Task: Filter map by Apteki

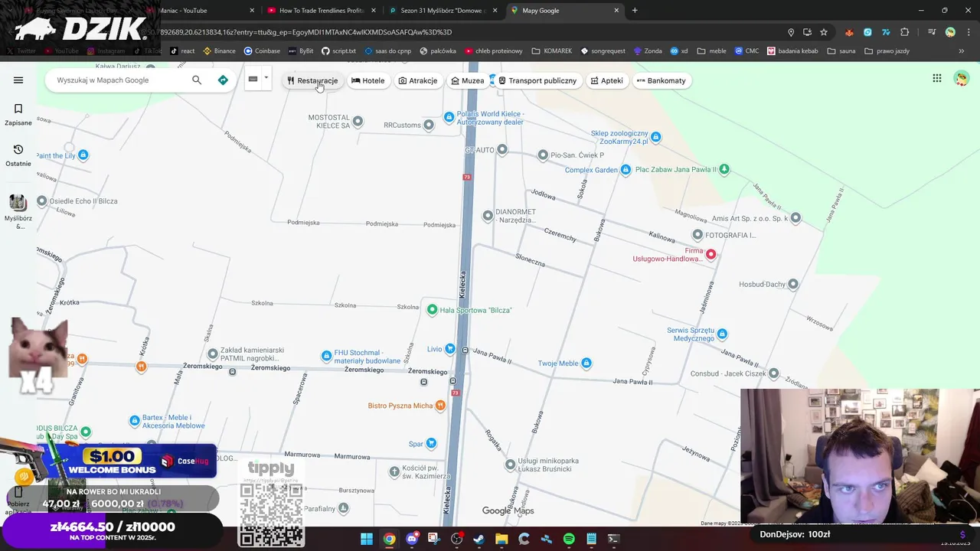Action: point(607,80)
